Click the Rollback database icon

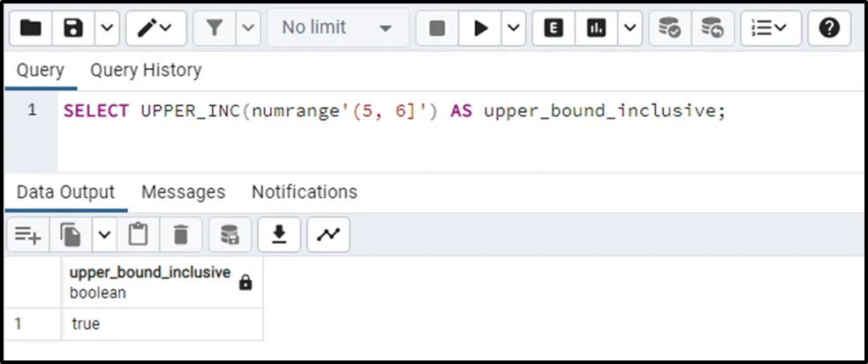713,28
